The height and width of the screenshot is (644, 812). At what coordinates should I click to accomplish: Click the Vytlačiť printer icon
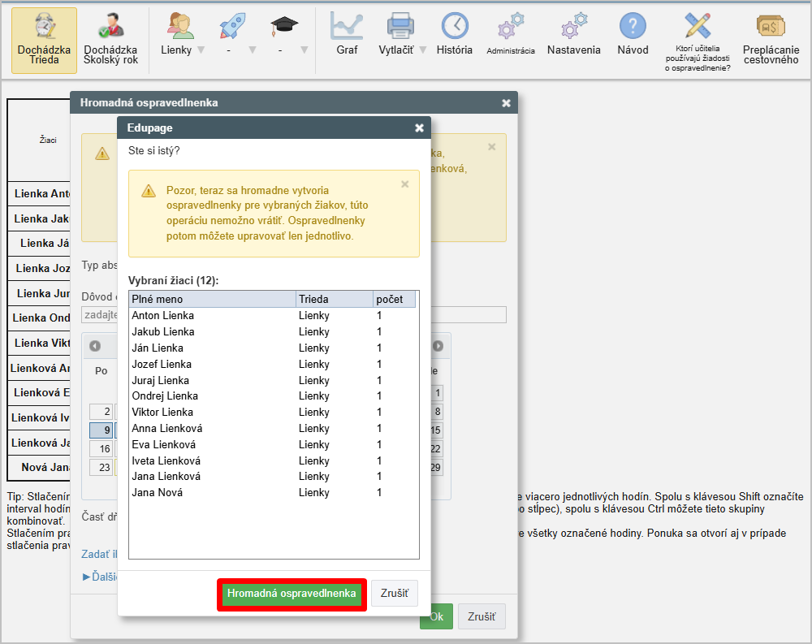(x=400, y=35)
